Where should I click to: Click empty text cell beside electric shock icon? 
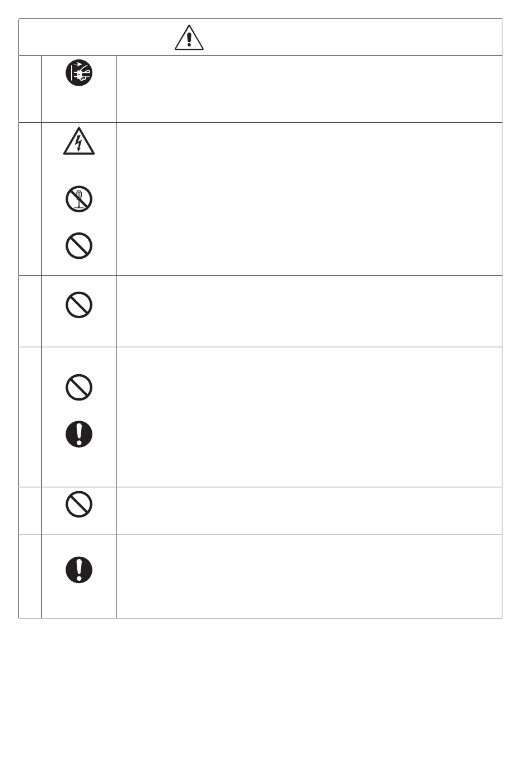tap(309, 198)
